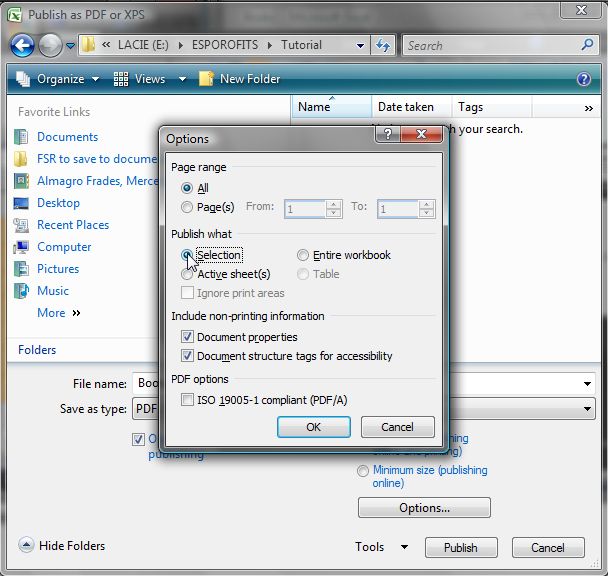Click the Back navigation arrow

pos(22,45)
